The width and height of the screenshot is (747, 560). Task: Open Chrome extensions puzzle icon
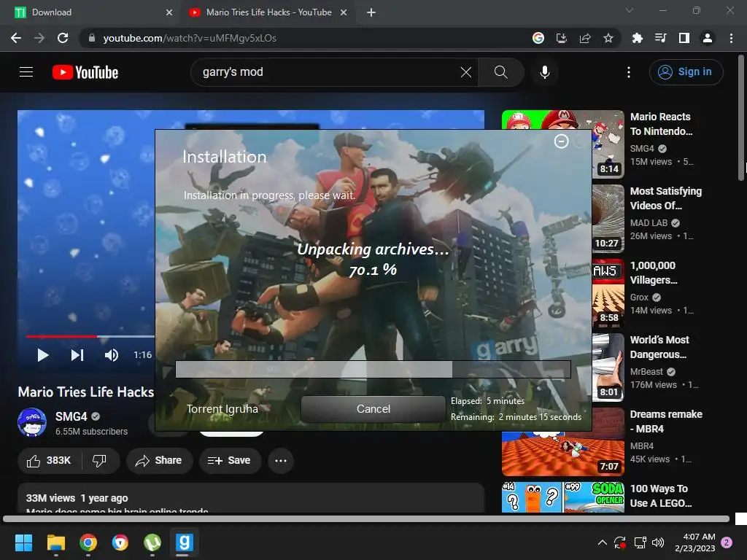[x=637, y=38]
